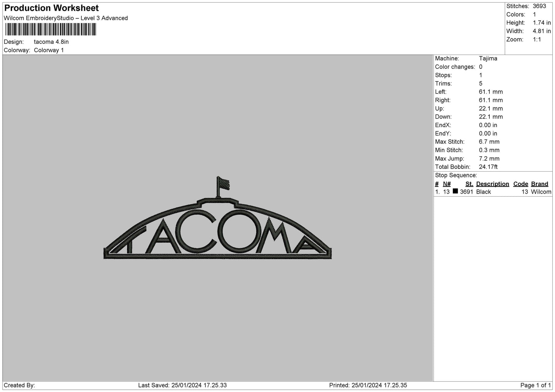The height and width of the screenshot is (392, 555).
Task: Click the Brand column header
Action: coord(540,184)
